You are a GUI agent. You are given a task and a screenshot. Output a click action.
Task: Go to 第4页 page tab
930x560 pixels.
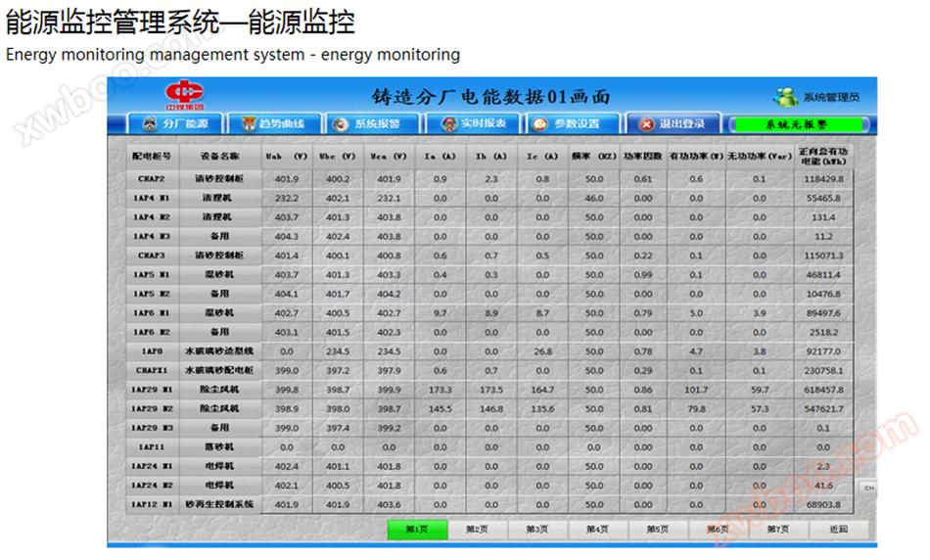click(x=597, y=529)
